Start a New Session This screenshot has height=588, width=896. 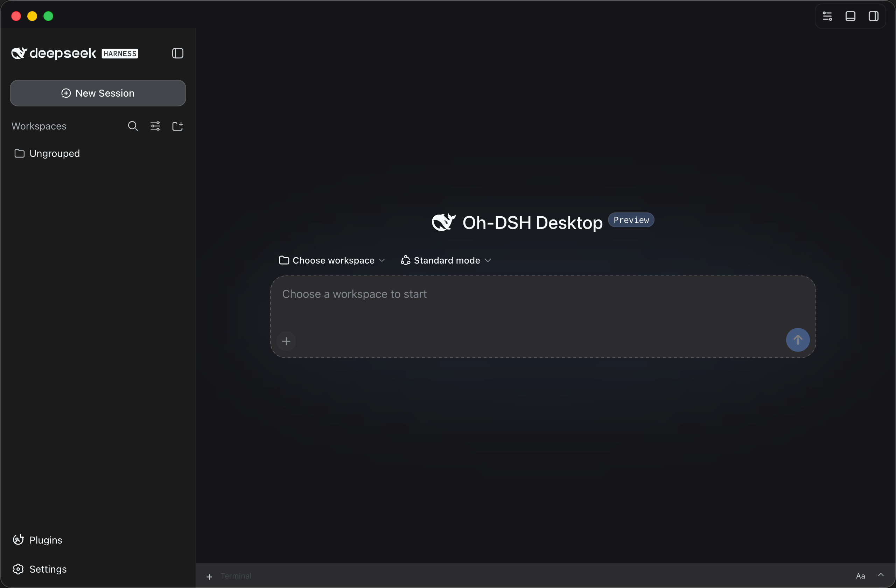(98, 93)
